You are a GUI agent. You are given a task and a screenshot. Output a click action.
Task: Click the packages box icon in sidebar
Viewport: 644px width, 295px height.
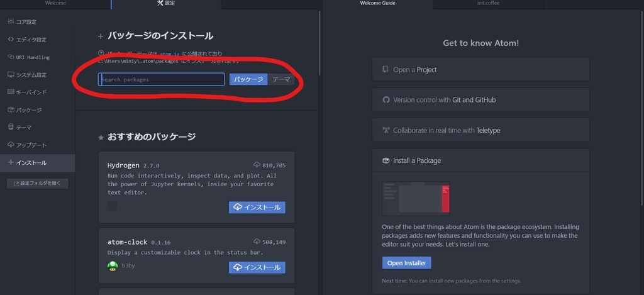pyautogui.click(x=11, y=109)
